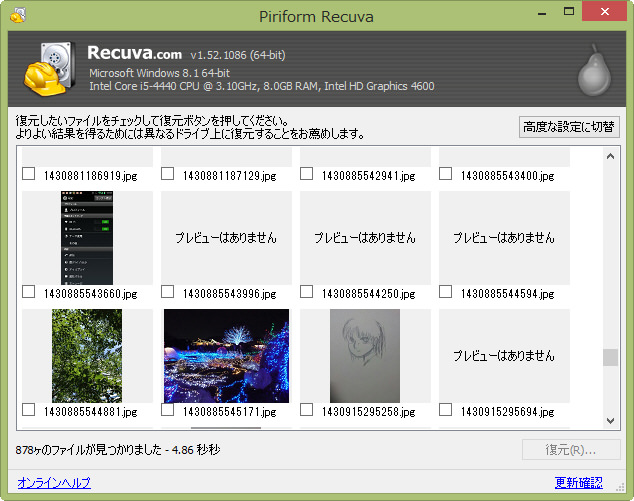The height and width of the screenshot is (501, 634).
Task: Click the no-preview tile above 1430885544594.jpg
Action: coord(504,238)
